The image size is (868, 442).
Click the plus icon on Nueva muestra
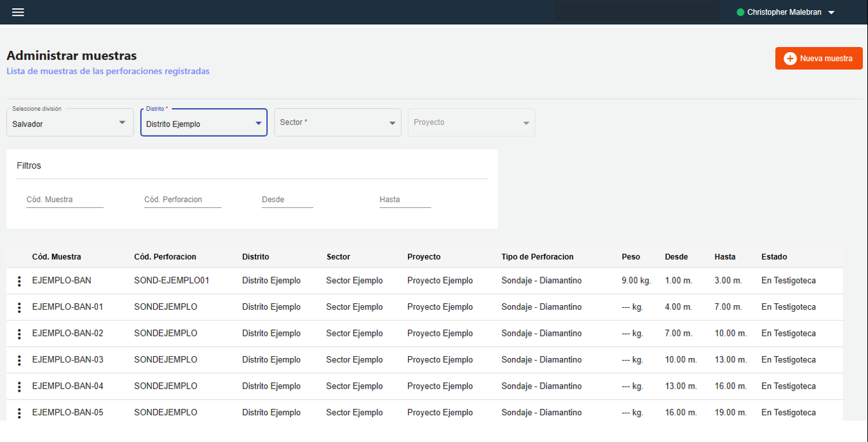[790, 59]
